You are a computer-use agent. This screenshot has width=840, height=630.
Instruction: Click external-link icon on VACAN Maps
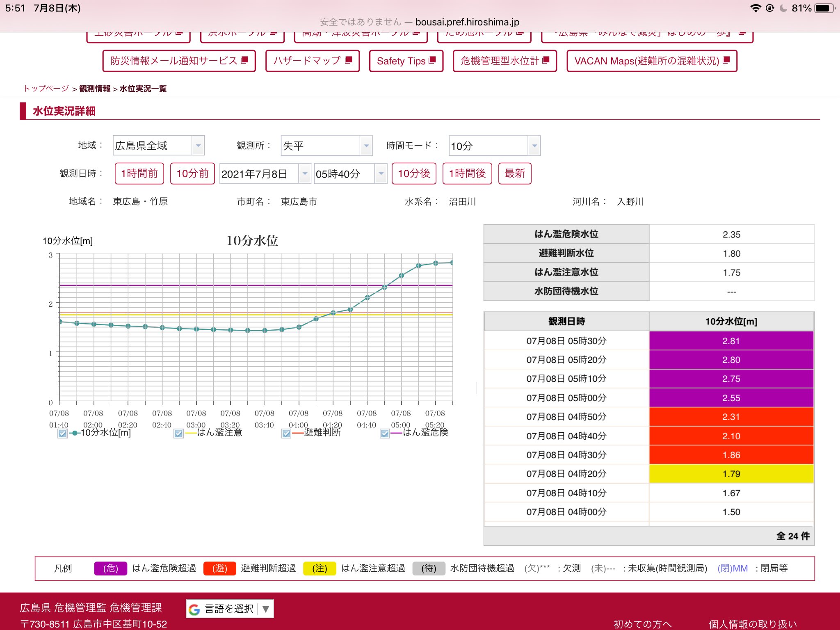[726, 60]
